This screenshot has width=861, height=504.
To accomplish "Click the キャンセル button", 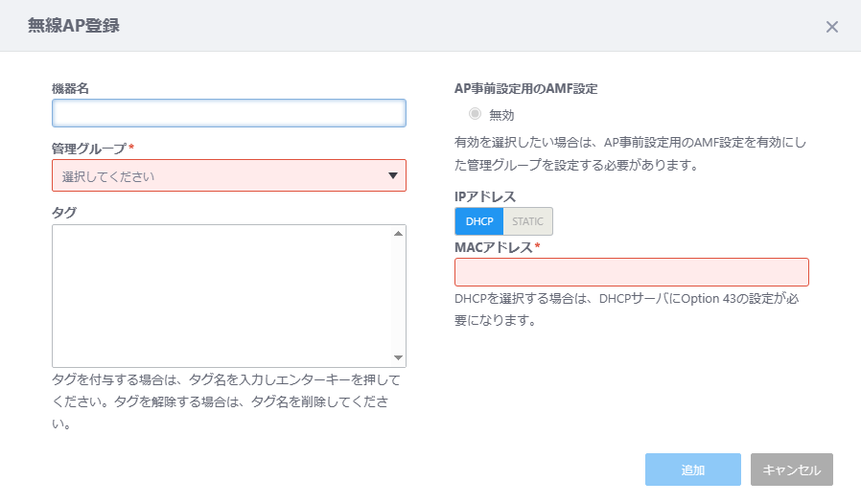I will click(x=792, y=470).
